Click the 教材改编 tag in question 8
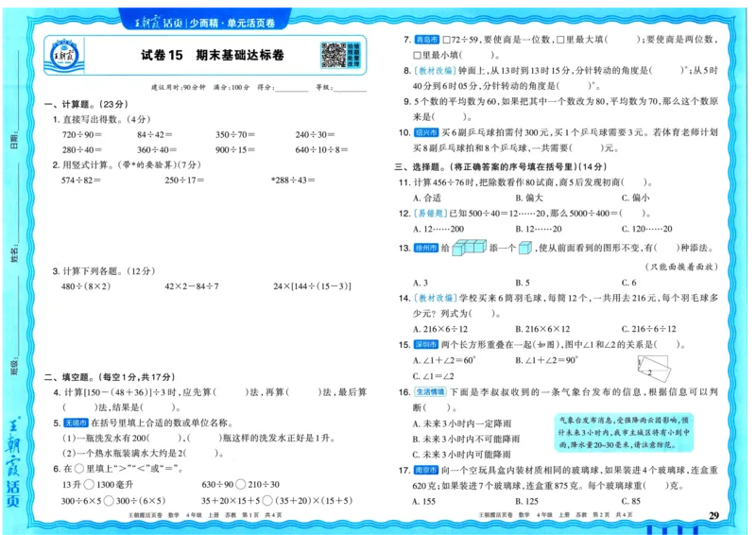The image size is (756, 535). [435, 71]
